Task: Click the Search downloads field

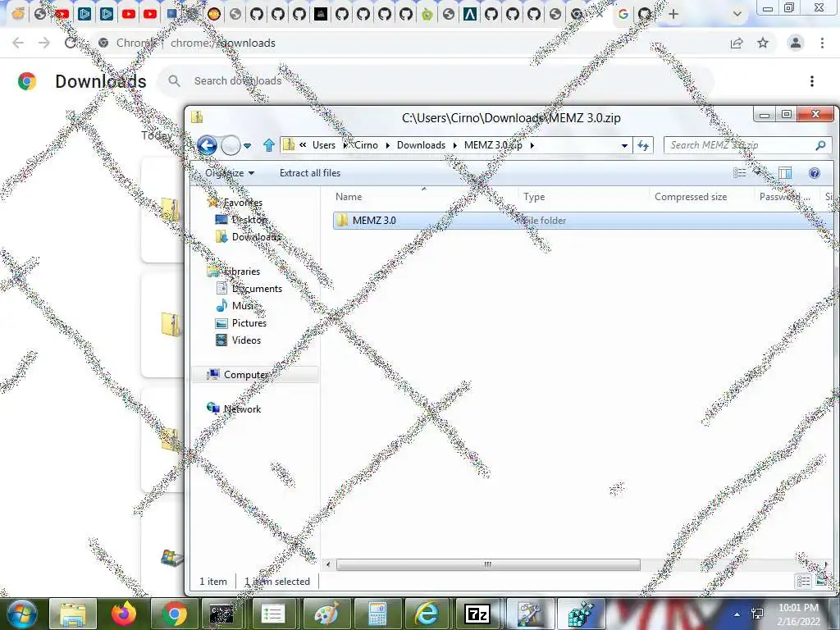Action: coord(435,81)
